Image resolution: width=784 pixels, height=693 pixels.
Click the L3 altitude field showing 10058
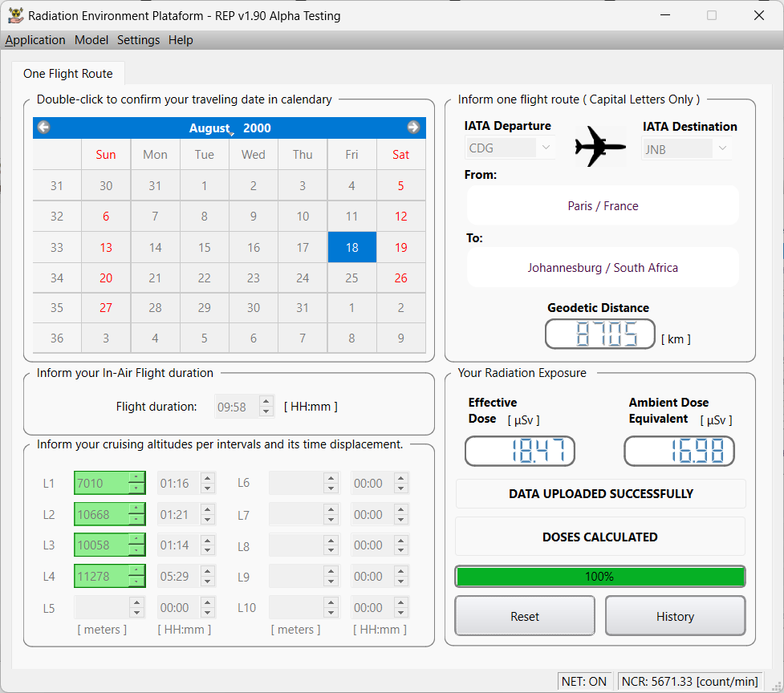pos(101,545)
